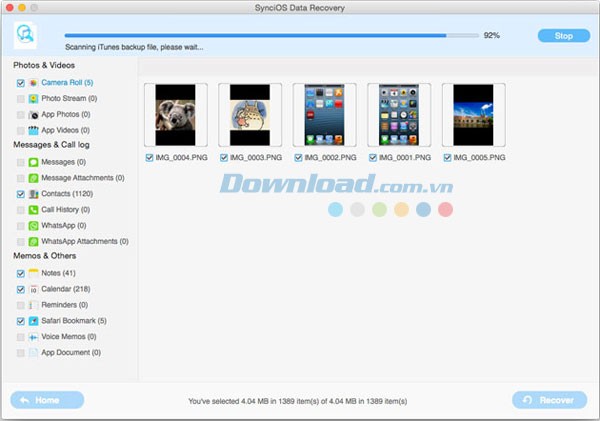The height and width of the screenshot is (421, 600).
Task: Click the Messages speech bubble icon
Action: coord(34,162)
